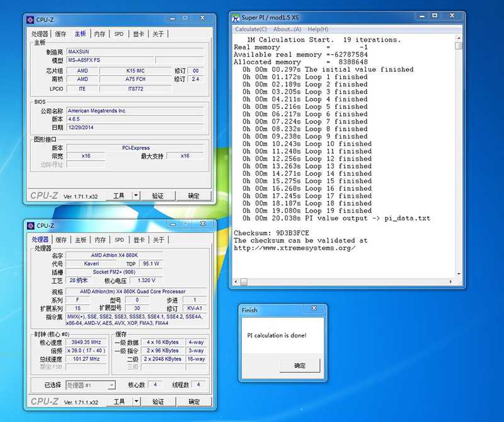The image size is (504, 422).
Task: Click 确定 button in top CPU-Z window
Action: (193, 196)
